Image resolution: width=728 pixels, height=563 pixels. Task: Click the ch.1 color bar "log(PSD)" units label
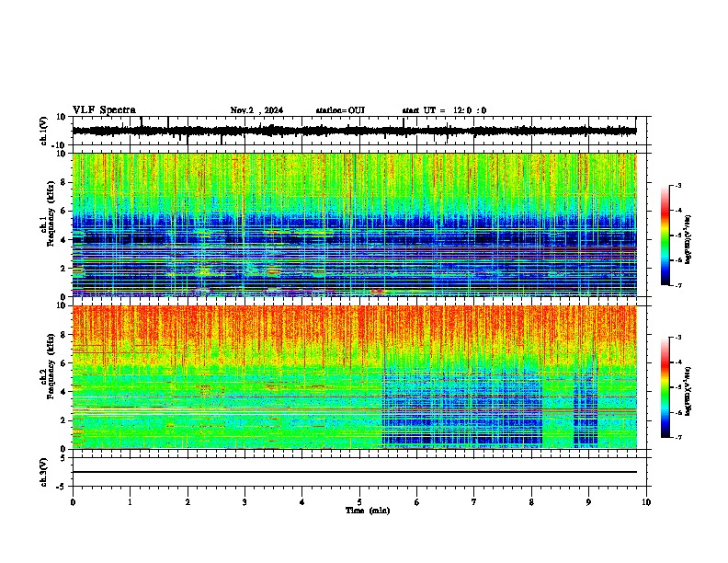[x=688, y=240]
